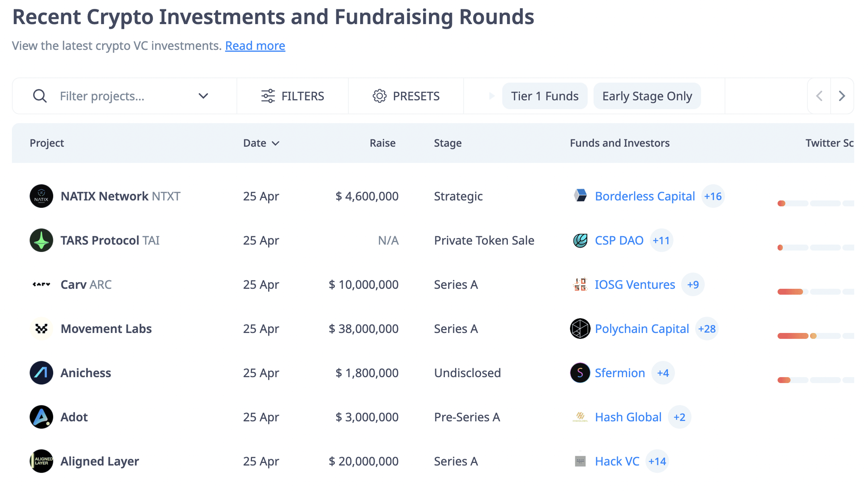Viewport: 868px width, 491px height.
Task: Click the Adot logo icon
Action: click(41, 416)
